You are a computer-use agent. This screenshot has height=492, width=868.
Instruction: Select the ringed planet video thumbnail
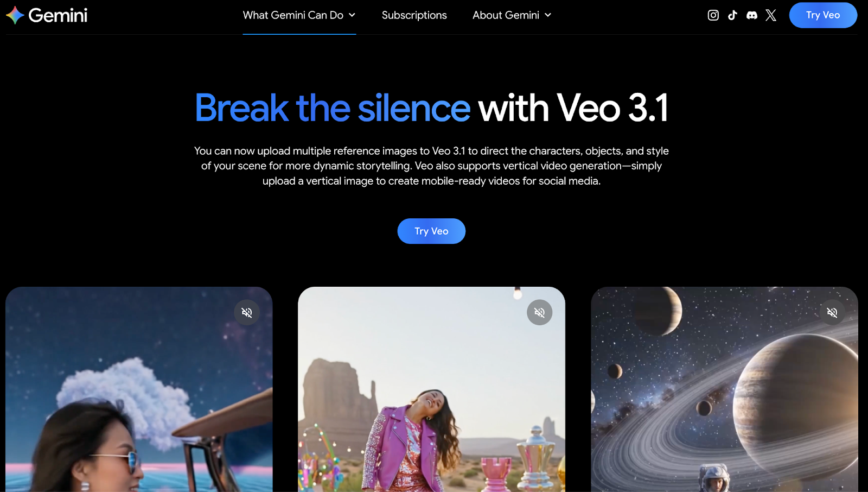click(x=724, y=389)
